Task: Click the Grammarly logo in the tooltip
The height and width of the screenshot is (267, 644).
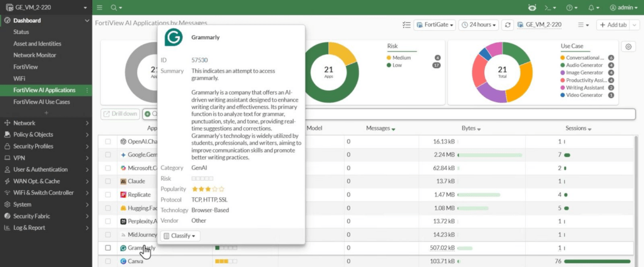Action: (x=174, y=37)
